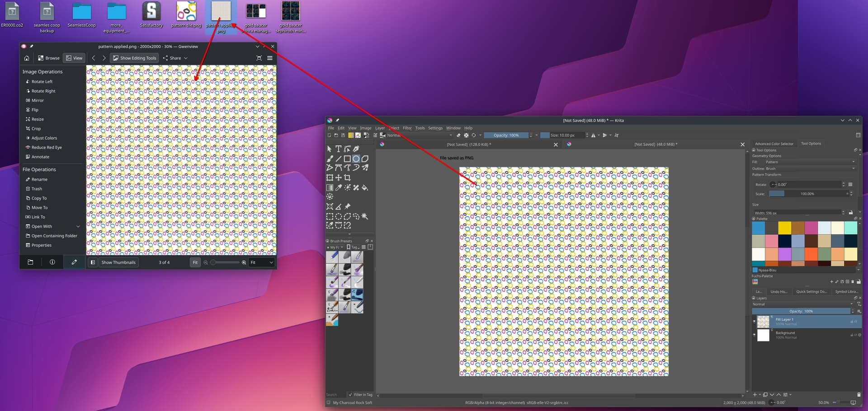
Task: Switch Gwenview to View mode
Action: coord(74,58)
